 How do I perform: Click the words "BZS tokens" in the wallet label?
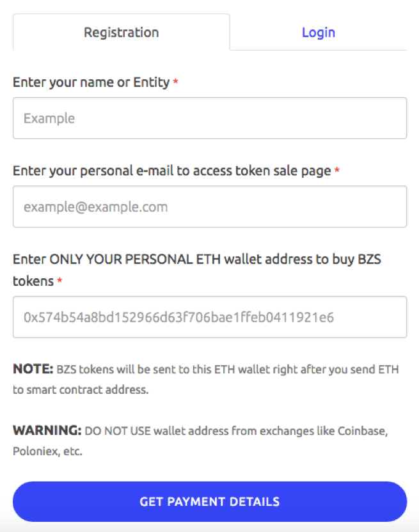coord(358,259)
